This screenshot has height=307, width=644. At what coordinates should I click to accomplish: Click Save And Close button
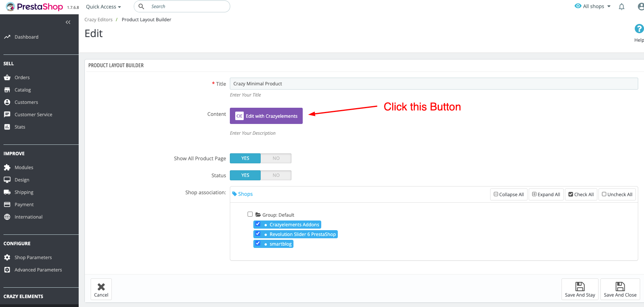[x=620, y=289]
